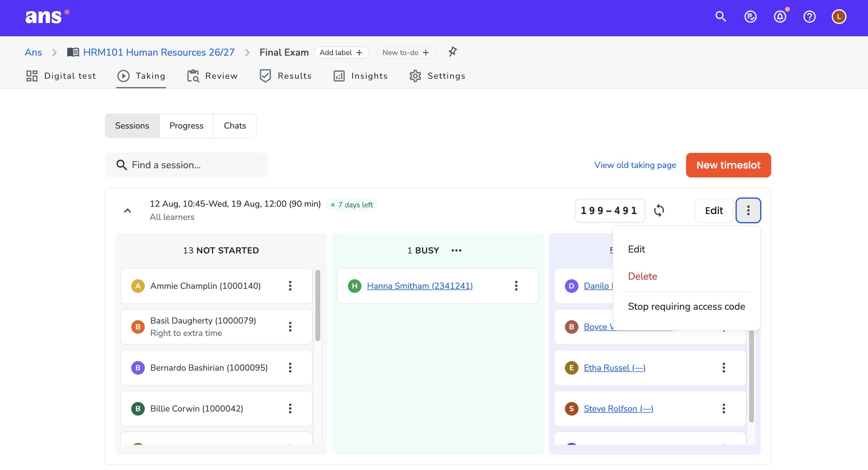The width and height of the screenshot is (868, 470).
Task: Click Billie Corwin's avatar B
Action: [x=138, y=408]
